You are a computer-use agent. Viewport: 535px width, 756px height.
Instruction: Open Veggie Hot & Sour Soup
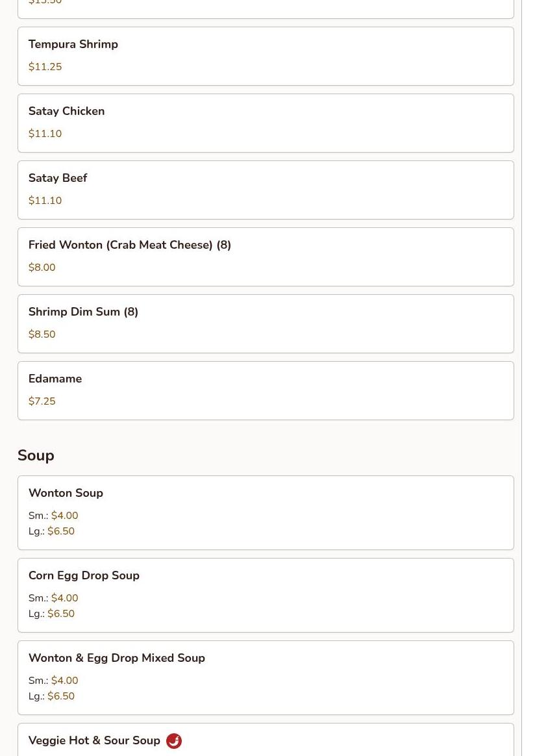coord(94,740)
